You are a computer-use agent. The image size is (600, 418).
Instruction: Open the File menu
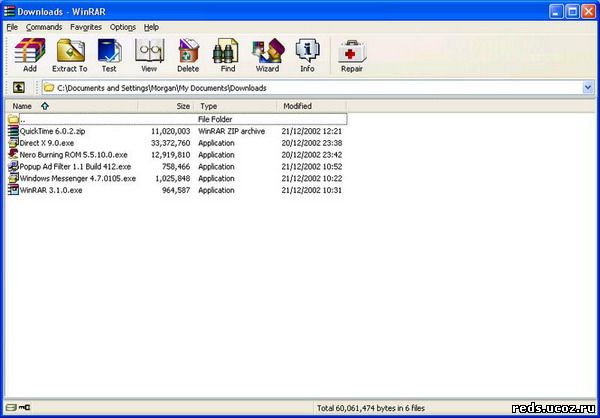12,27
